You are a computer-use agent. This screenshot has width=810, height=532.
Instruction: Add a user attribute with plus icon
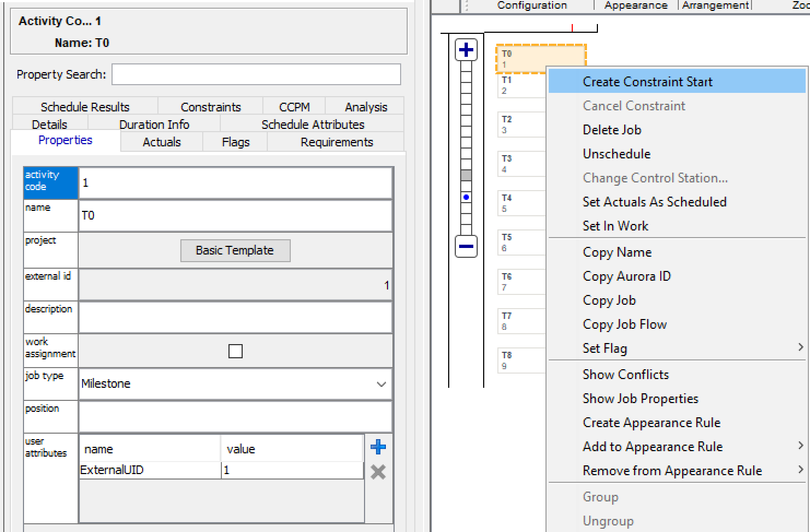click(378, 447)
